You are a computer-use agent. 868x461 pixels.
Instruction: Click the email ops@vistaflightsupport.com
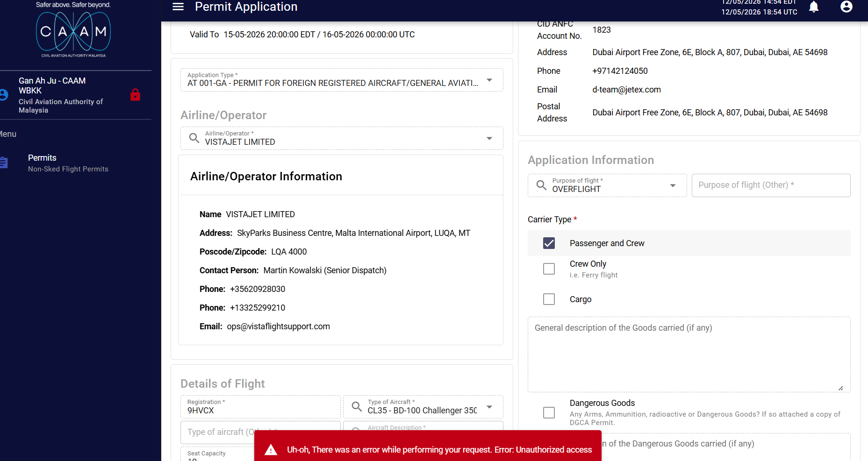click(x=279, y=326)
